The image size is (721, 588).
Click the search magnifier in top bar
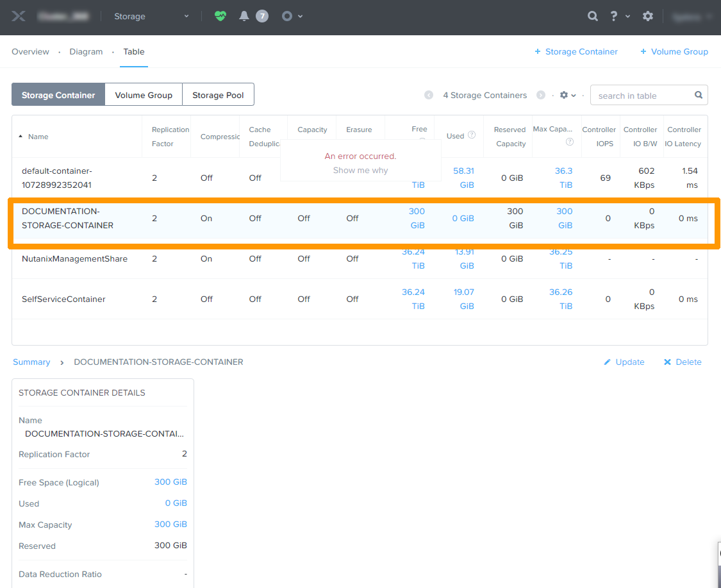(x=593, y=17)
